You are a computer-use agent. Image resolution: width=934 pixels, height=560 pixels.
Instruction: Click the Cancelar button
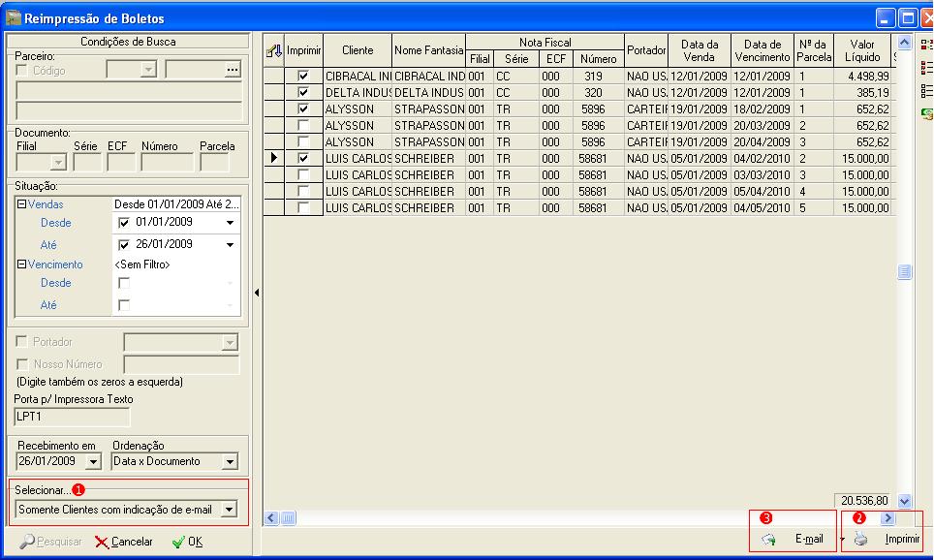(123, 542)
